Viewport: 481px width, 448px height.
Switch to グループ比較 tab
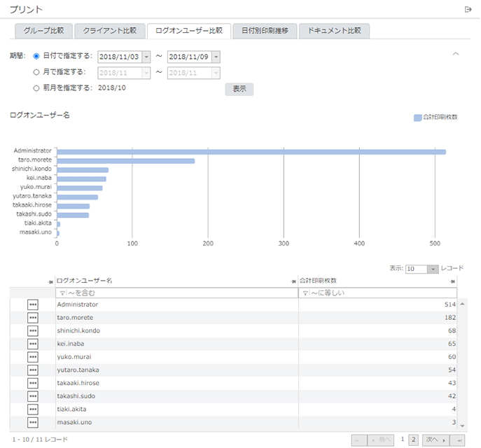click(43, 31)
